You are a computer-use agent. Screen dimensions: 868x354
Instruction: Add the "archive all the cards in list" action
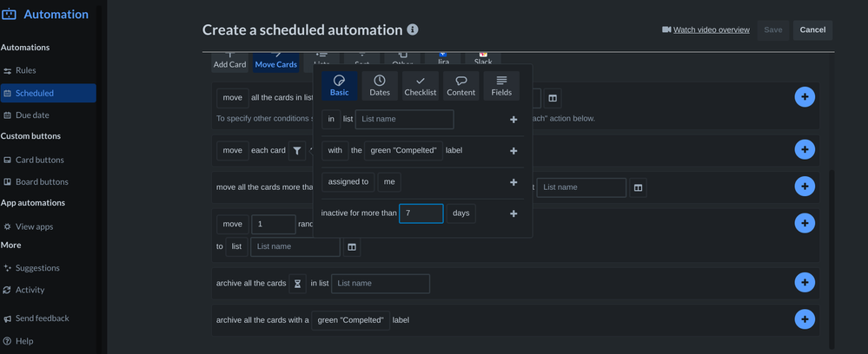pyautogui.click(x=805, y=282)
